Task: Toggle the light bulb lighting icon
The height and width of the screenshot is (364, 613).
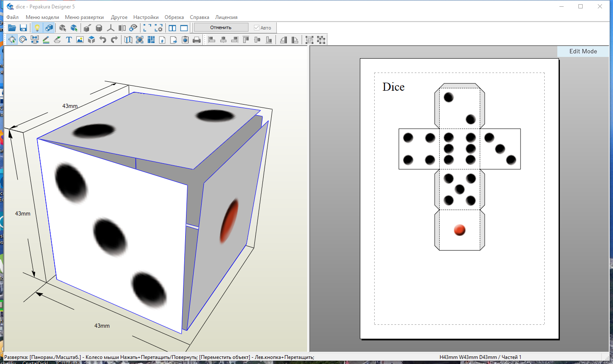Action: click(x=37, y=28)
